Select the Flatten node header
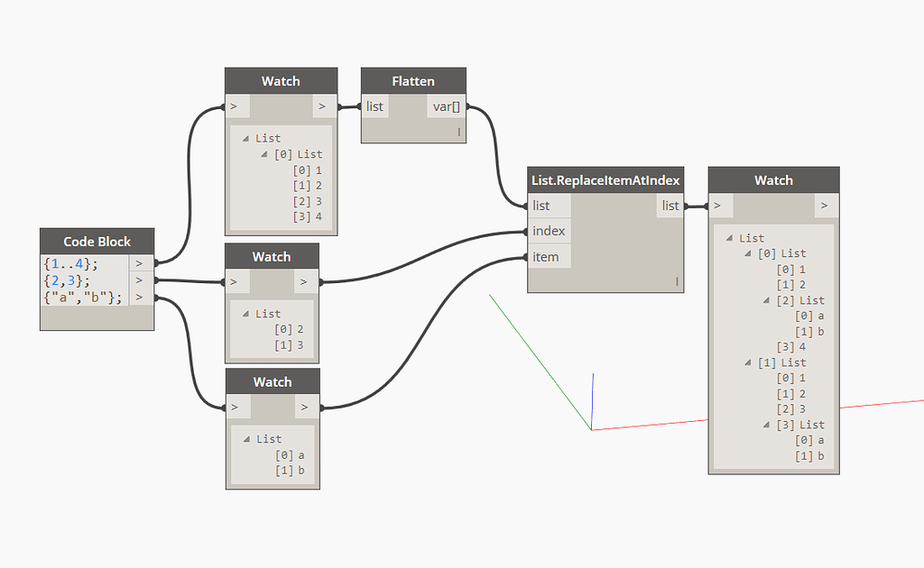This screenshot has width=924, height=568. (413, 80)
